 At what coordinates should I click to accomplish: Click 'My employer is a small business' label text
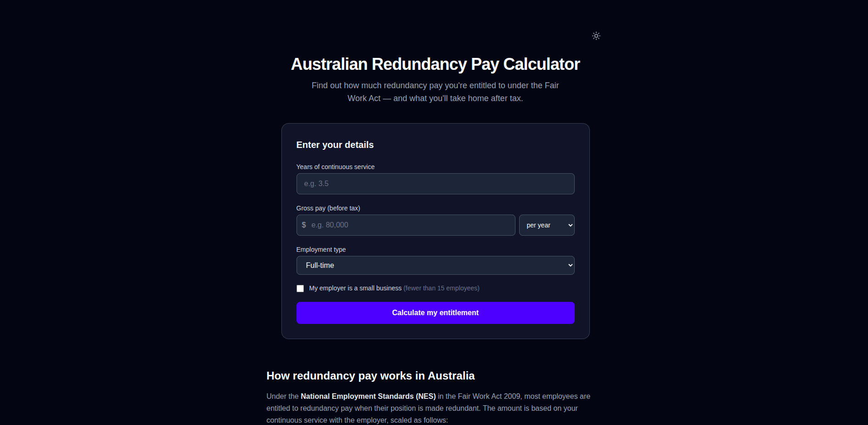click(x=355, y=288)
